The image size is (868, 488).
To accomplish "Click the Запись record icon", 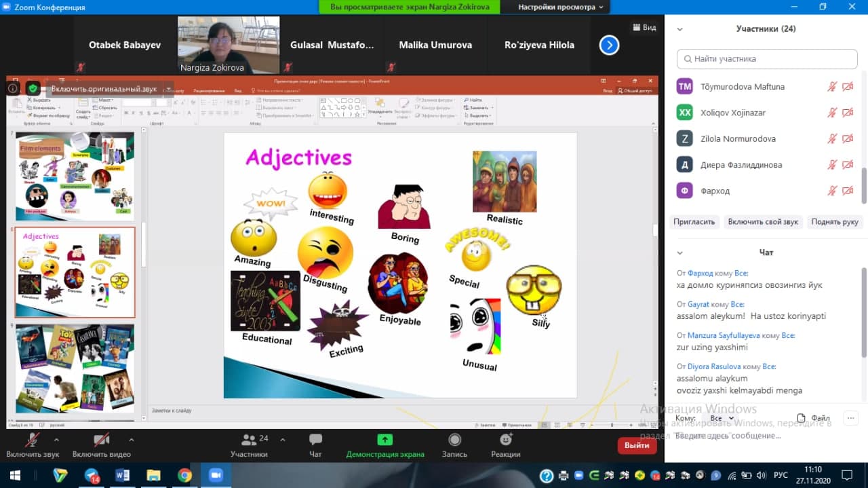I will [455, 440].
